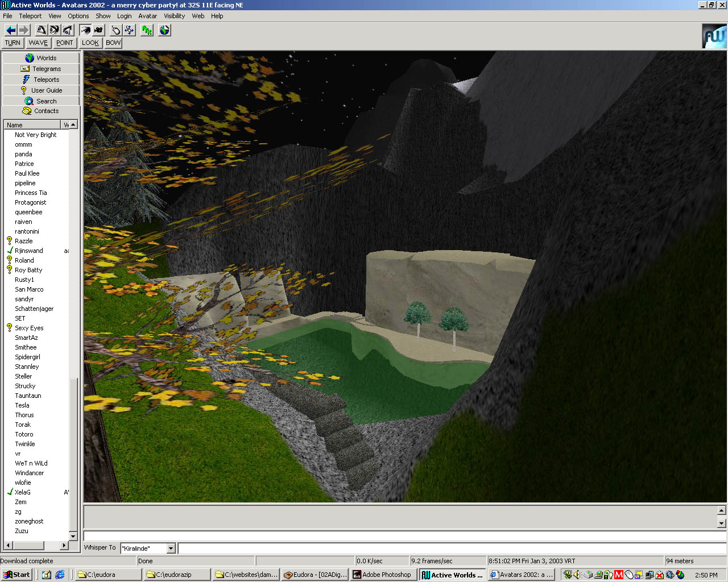Select contact Rjinswand in the list
Viewport: 728px width, 582px height.
[29, 251]
